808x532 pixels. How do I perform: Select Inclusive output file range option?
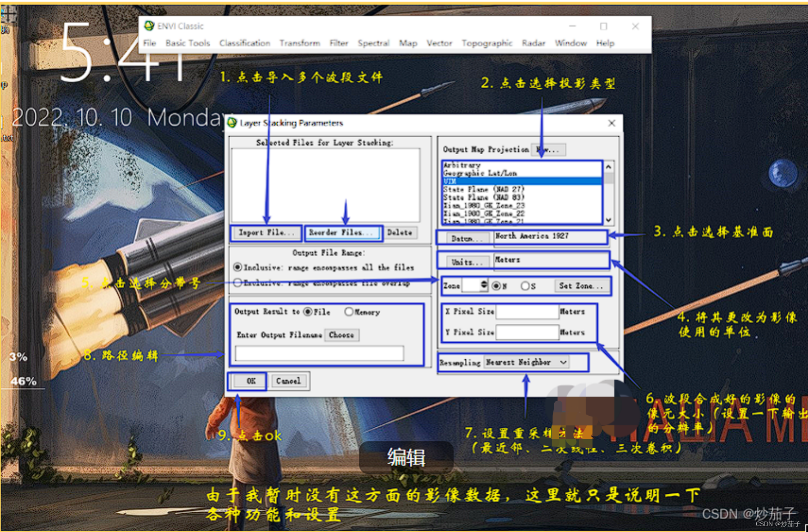tap(238, 267)
